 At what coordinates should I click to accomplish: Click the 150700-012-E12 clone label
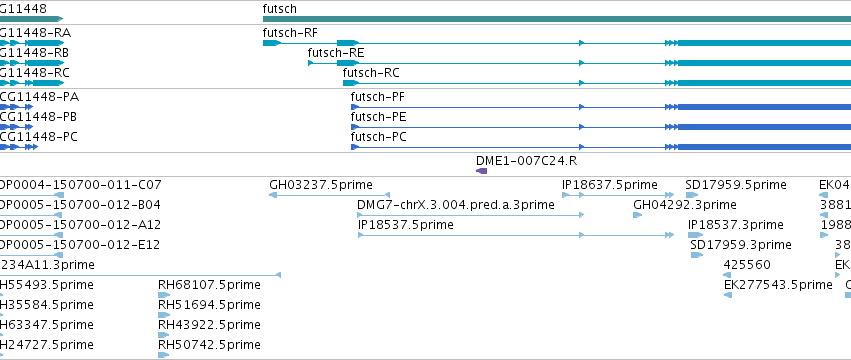click(x=80, y=245)
